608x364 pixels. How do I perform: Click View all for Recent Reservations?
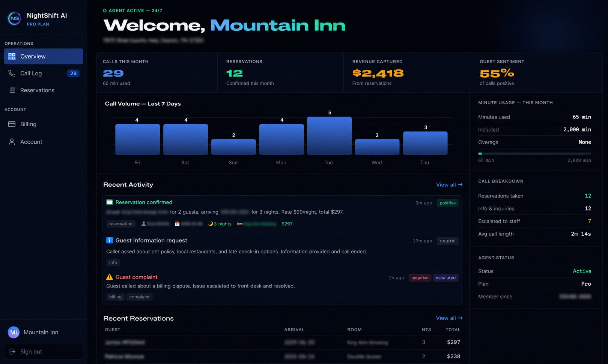pyautogui.click(x=449, y=318)
